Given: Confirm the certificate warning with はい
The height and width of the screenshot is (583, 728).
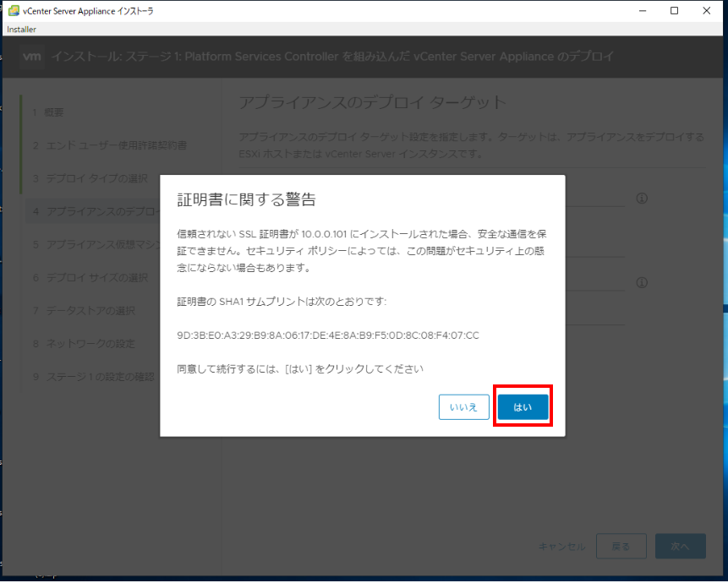Looking at the screenshot, I should tap(523, 406).
